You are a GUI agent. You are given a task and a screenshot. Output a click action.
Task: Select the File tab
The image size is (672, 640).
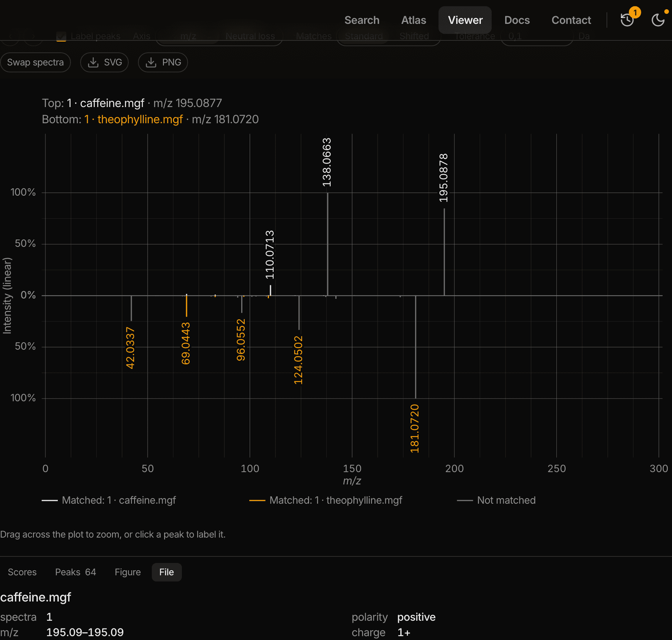click(x=166, y=572)
